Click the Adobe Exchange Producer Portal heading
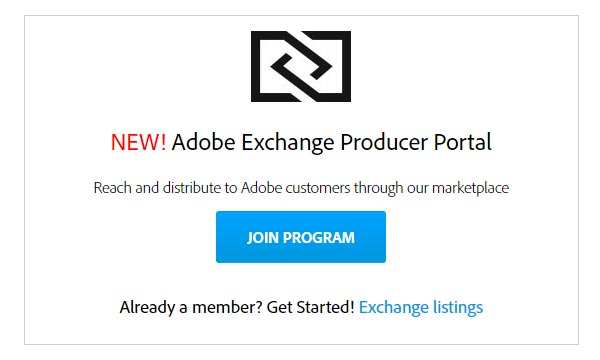Viewport: 600px width, 360px height. (x=331, y=142)
